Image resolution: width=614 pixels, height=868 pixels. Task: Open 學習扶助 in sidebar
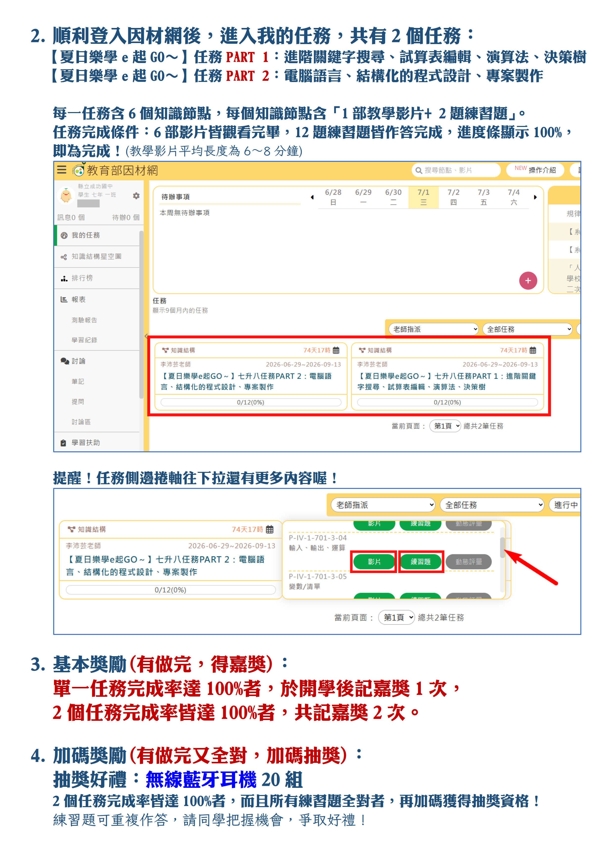click(x=97, y=443)
